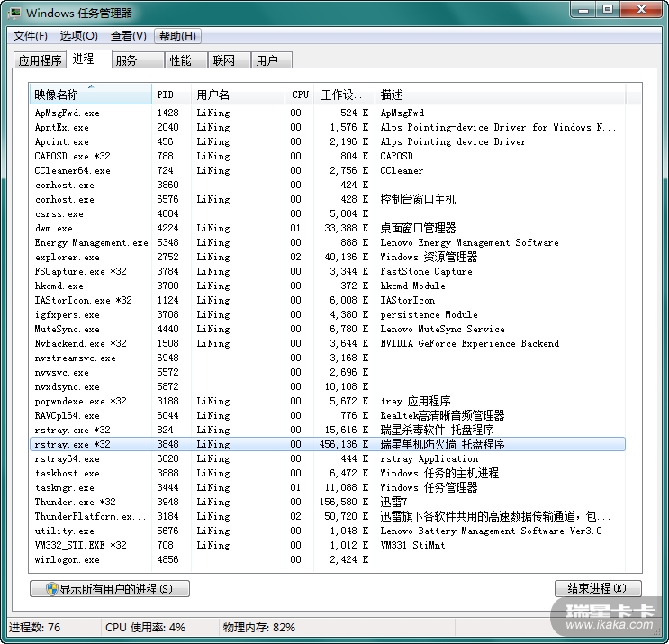
Task: Select the nvxdsync.exe process
Action: (328, 386)
